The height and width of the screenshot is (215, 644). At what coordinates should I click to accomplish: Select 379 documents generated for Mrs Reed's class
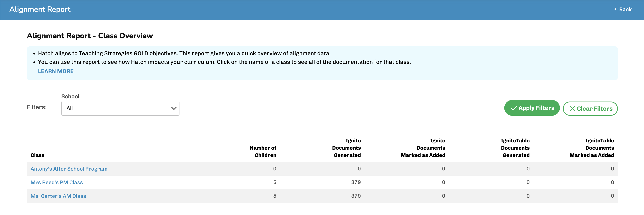pyautogui.click(x=356, y=182)
